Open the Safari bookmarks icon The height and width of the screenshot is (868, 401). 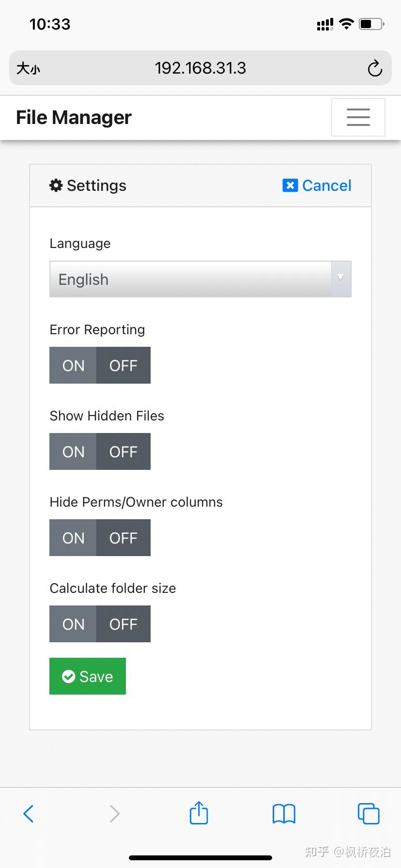coord(284,813)
